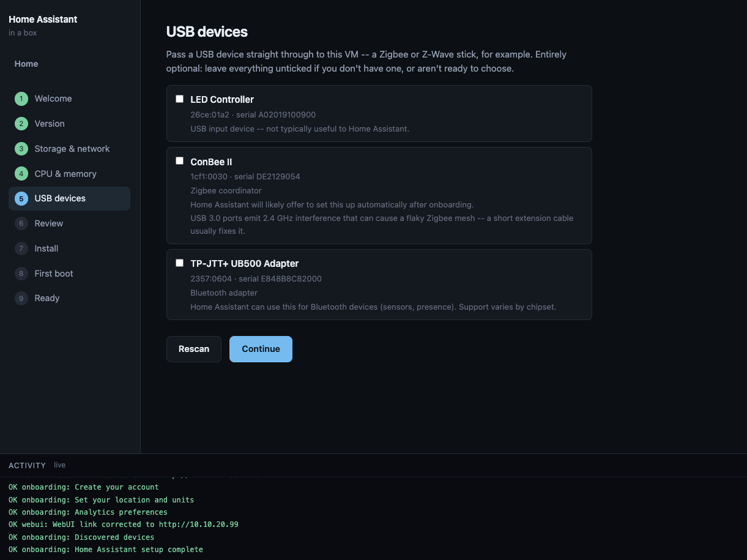Open the Storage & network step
The height and width of the screenshot is (560, 747).
click(69, 149)
